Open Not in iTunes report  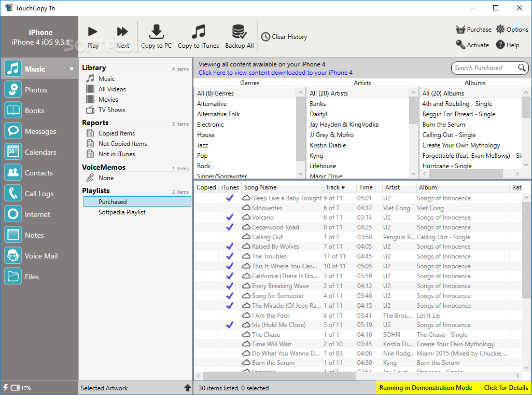[116, 154]
